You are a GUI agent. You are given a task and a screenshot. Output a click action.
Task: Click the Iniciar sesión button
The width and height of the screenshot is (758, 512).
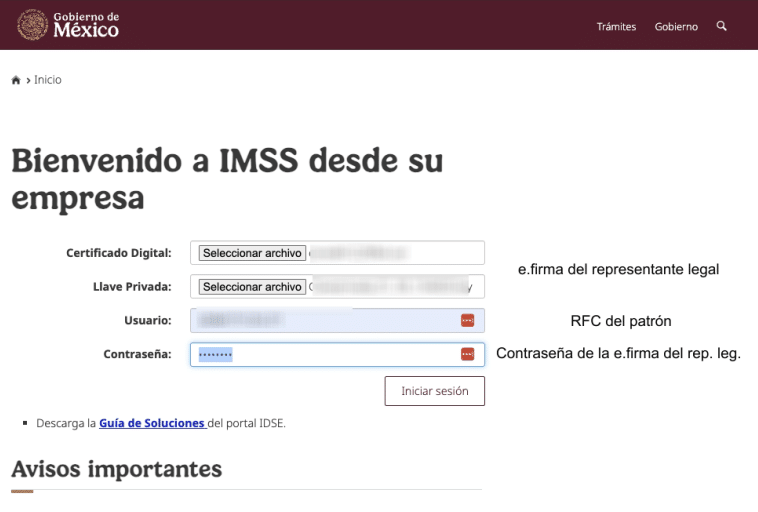(x=435, y=391)
